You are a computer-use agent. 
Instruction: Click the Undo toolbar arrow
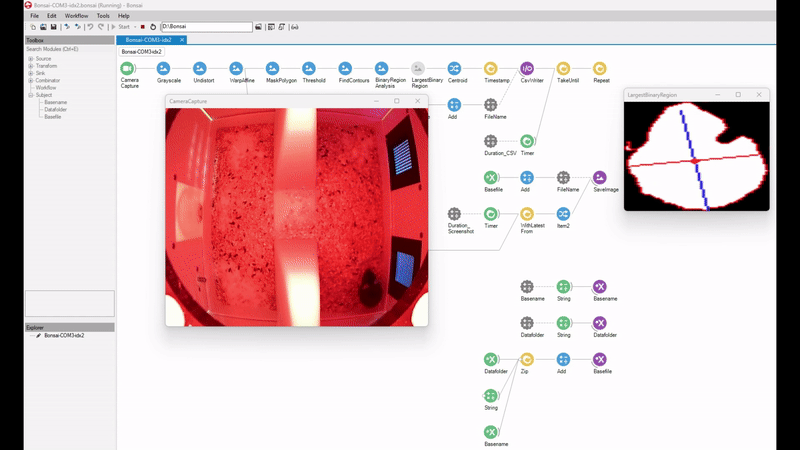(x=90, y=27)
